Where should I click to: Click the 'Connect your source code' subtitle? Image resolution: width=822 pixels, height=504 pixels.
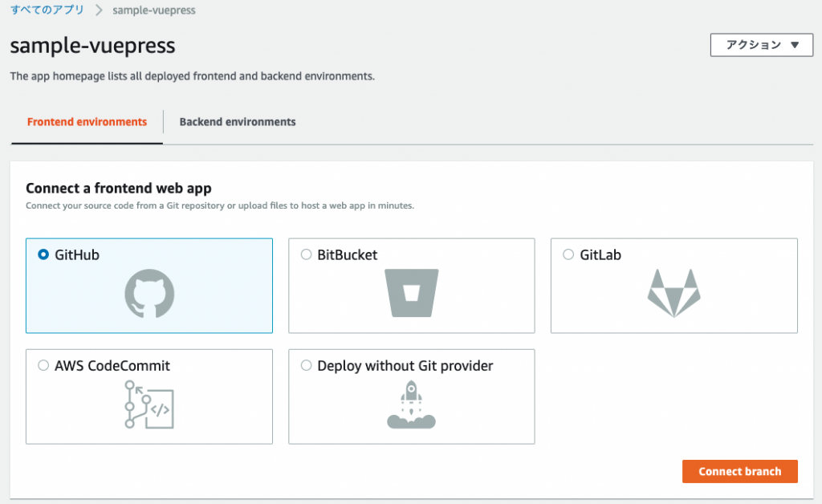tap(220, 206)
